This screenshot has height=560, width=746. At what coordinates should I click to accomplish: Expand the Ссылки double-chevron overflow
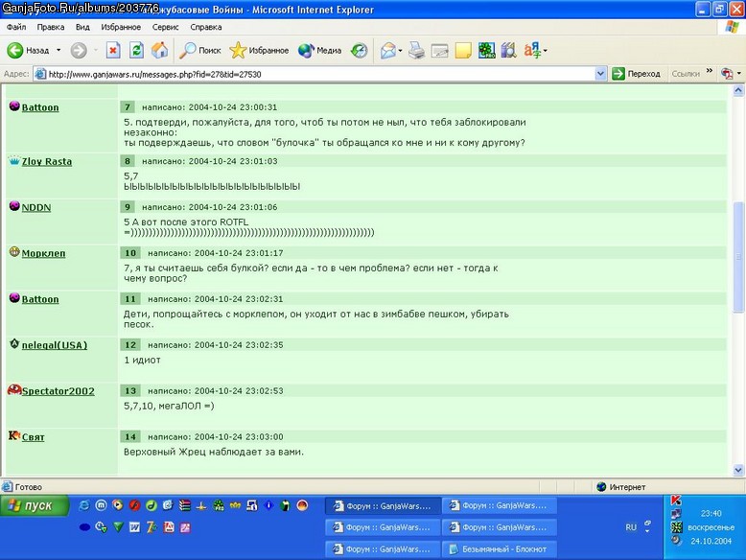[x=710, y=70]
